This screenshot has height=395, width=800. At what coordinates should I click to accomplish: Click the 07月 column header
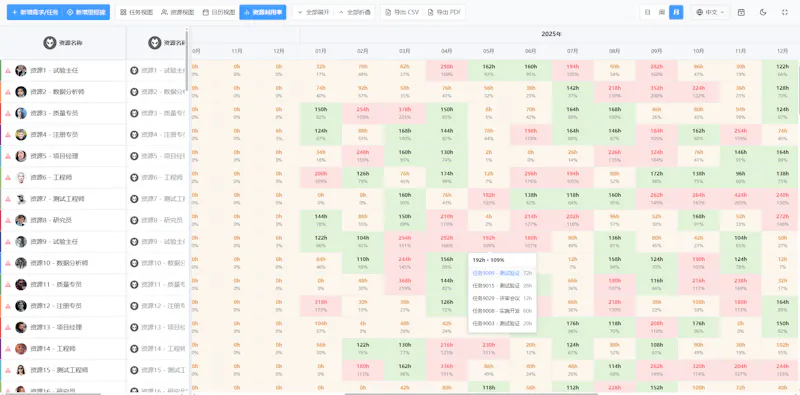(x=572, y=52)
